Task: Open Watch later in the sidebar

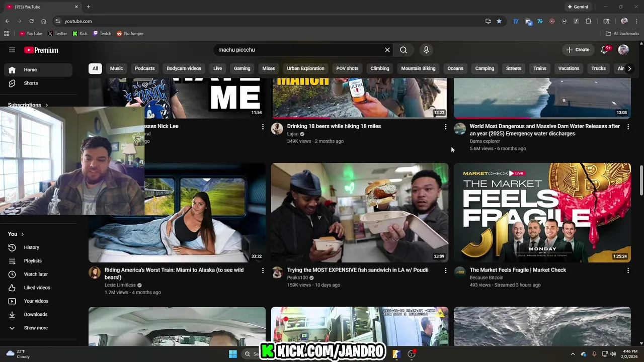Action: 38,274
